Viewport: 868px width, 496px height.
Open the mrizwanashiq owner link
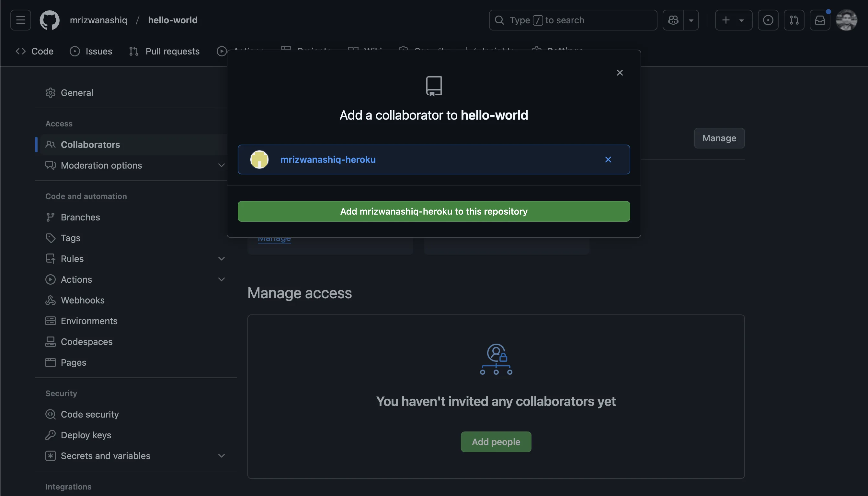click(x=98, y=20)
